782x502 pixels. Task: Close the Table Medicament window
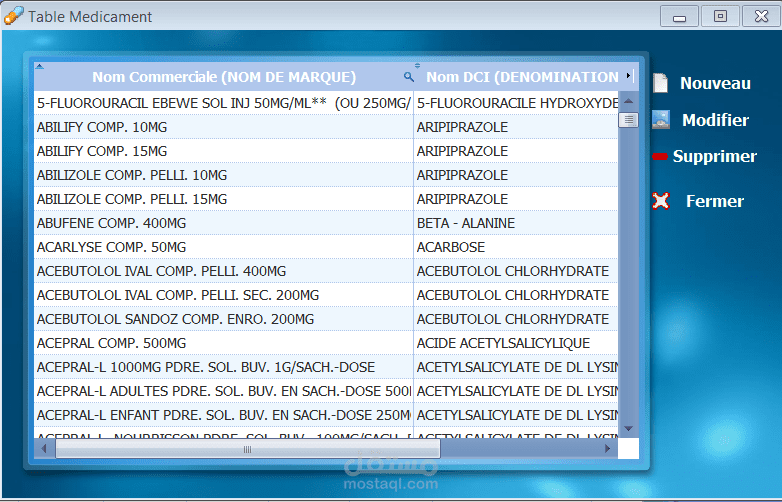(x=762, y=16)
